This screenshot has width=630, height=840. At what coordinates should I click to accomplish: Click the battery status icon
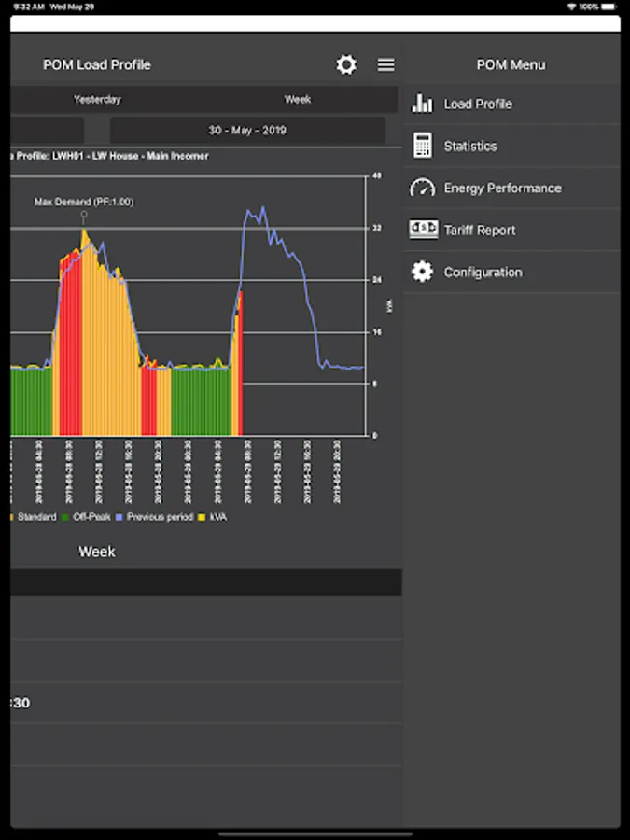pyautogui.click(x=609, y=7)
